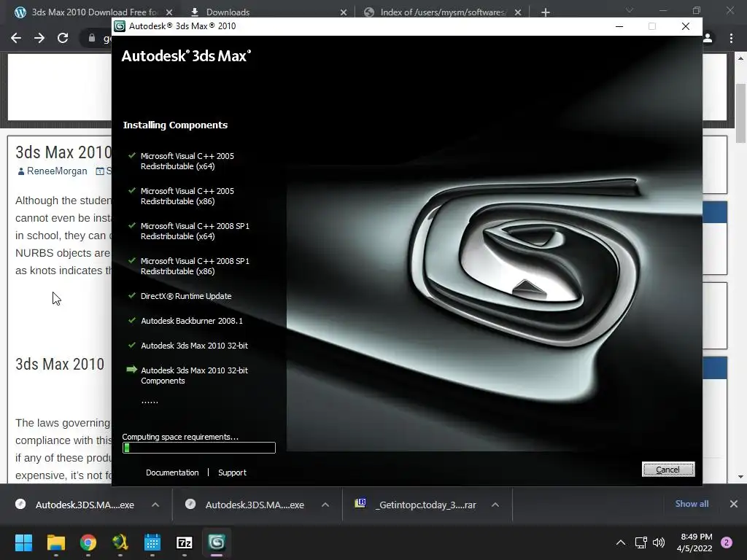747x560 pixels.
Task: Open the Chrome profile icon
Action: coord(708,38)
